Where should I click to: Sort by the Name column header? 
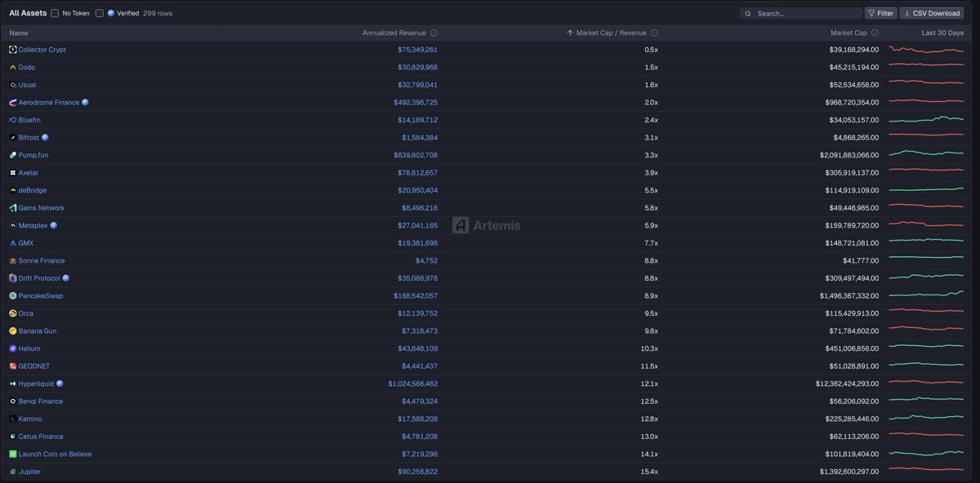[19, 33]
